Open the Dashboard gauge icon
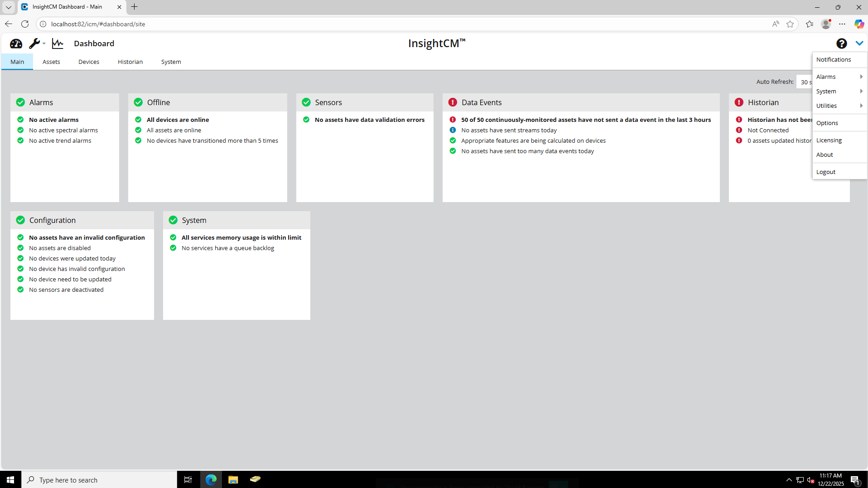 16,43
